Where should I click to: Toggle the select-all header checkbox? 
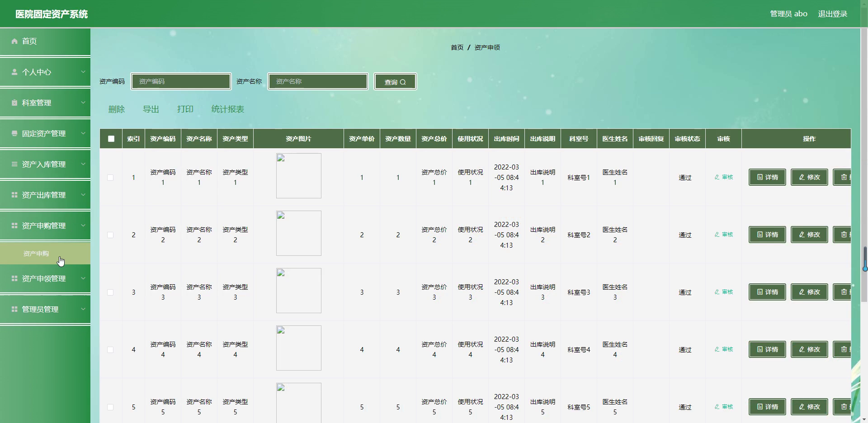(111, 139)
